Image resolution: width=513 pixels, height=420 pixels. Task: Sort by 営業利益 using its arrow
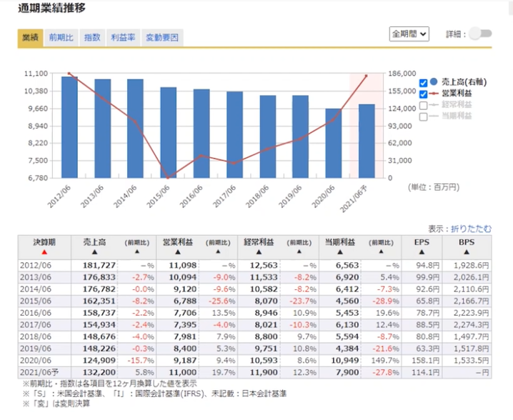click(x=177, y=252)
